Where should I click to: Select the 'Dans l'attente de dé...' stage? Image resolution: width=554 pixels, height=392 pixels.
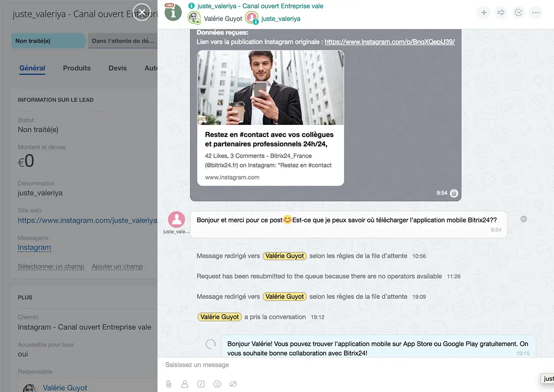[x=123, y=41]
